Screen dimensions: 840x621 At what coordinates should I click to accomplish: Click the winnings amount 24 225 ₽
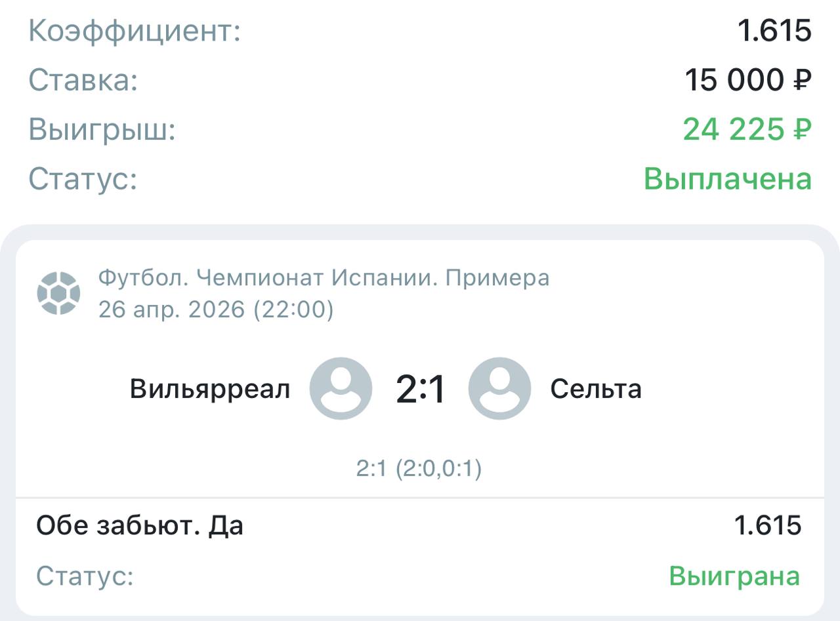(747, 129)
